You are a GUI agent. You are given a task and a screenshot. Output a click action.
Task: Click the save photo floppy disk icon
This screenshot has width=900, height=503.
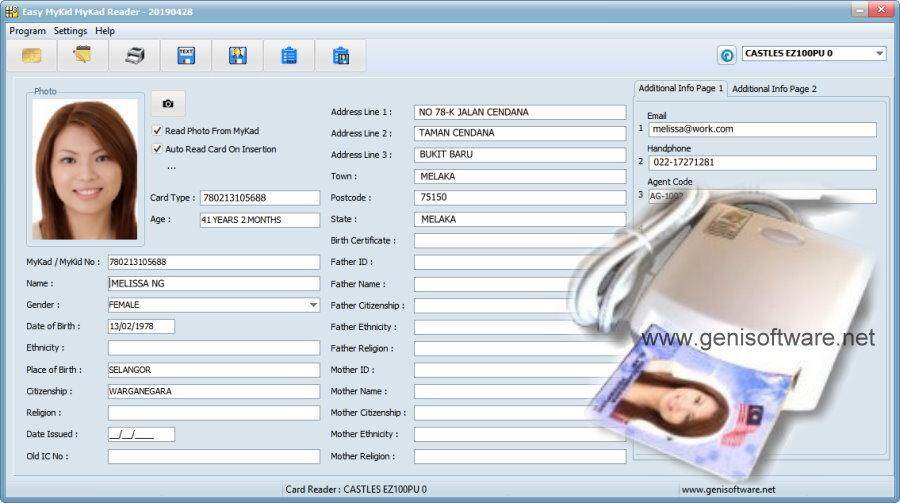(x=237, y=56)
